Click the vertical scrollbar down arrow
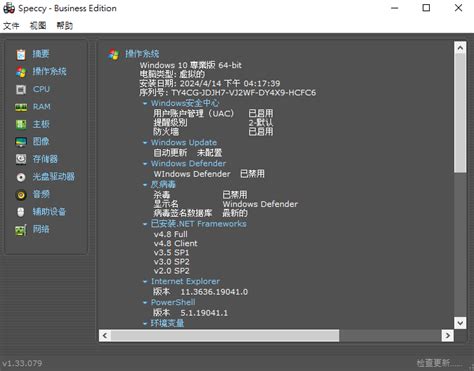The height and width of the screenshot is (371, 474). point(460,323)
